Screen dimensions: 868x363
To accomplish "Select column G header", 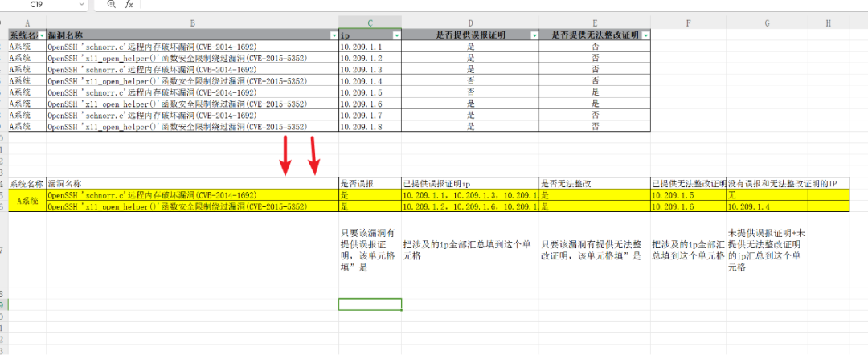I will pos(767,23).
